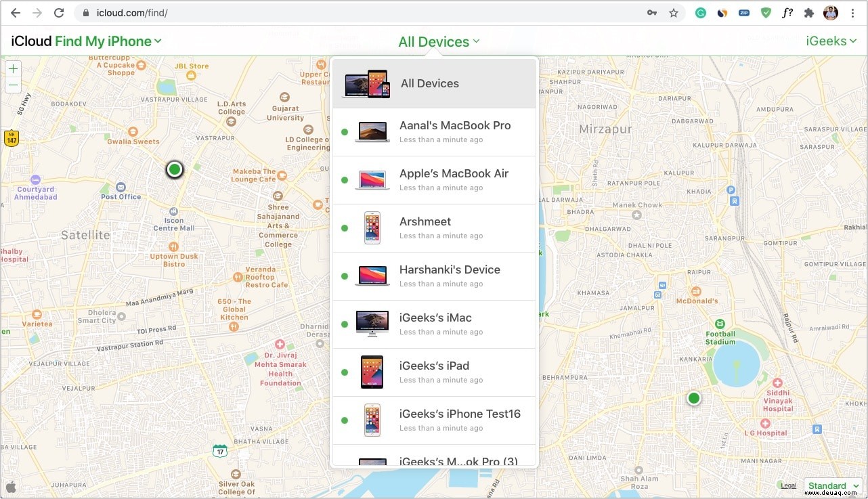This screenshot has height=499, width=868.
Task: Open iGeeks account menu
Action: 831,41
